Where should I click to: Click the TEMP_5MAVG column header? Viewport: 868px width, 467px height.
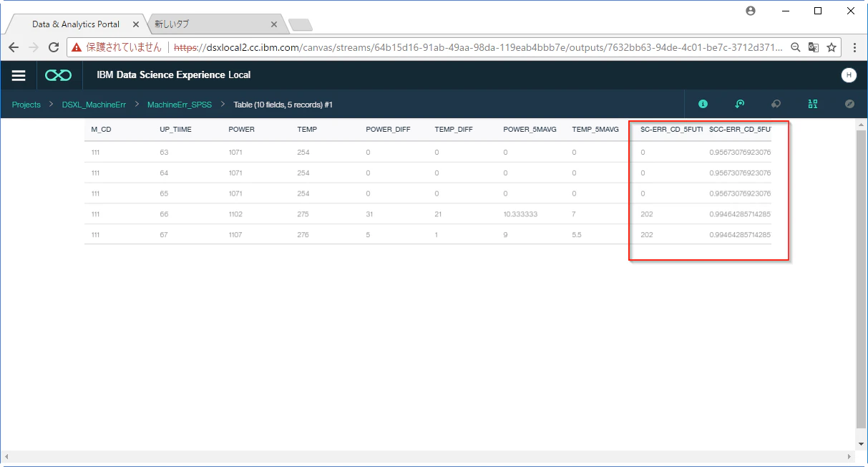(595, 130)
